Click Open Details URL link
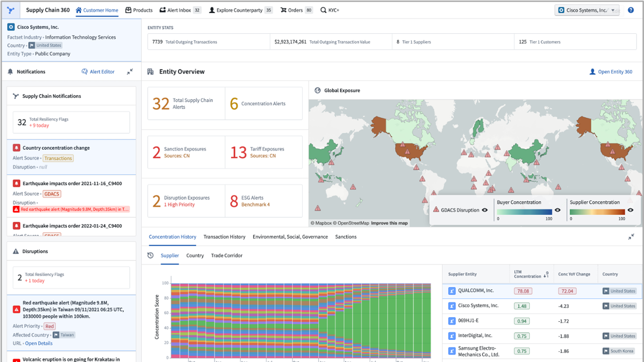Viewport: 644px width, 362px height. pyautogui.click(x=39, y=343)
